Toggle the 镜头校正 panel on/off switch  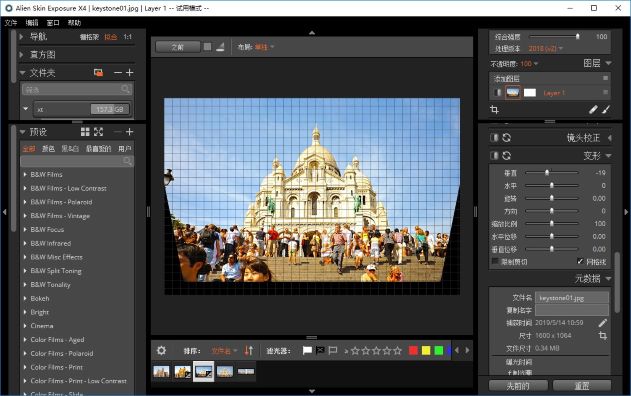494,138
